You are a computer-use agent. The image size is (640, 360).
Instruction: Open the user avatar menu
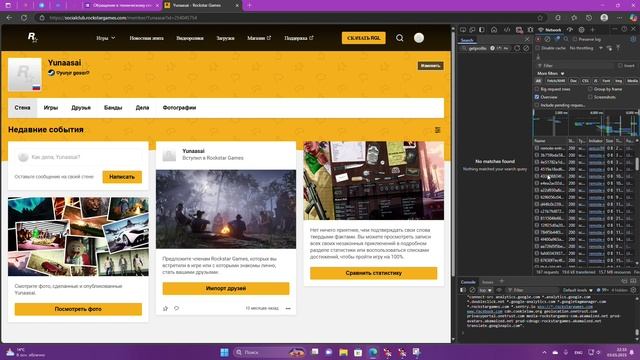pos(419,38)
